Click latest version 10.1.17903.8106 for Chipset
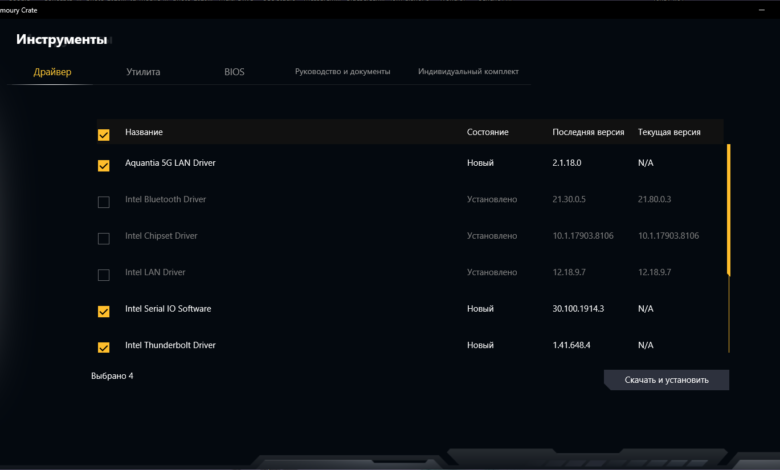Image resolution: width=780 pixels, height=470 pixels. tap(583, 236)
